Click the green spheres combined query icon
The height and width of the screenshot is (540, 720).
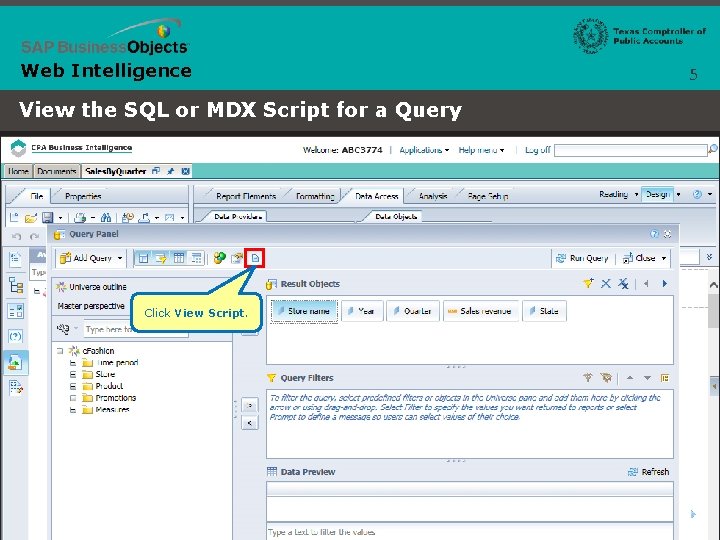click(219, 258)
